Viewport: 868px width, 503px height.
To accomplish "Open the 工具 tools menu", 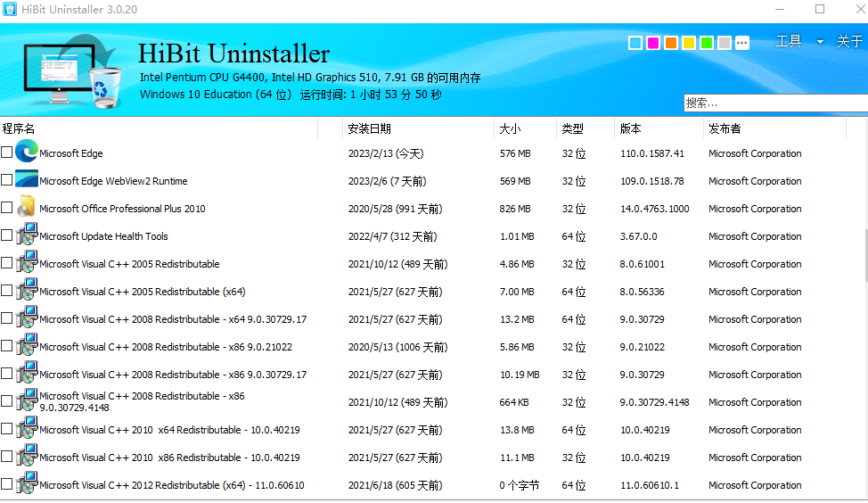I will 789,41.
